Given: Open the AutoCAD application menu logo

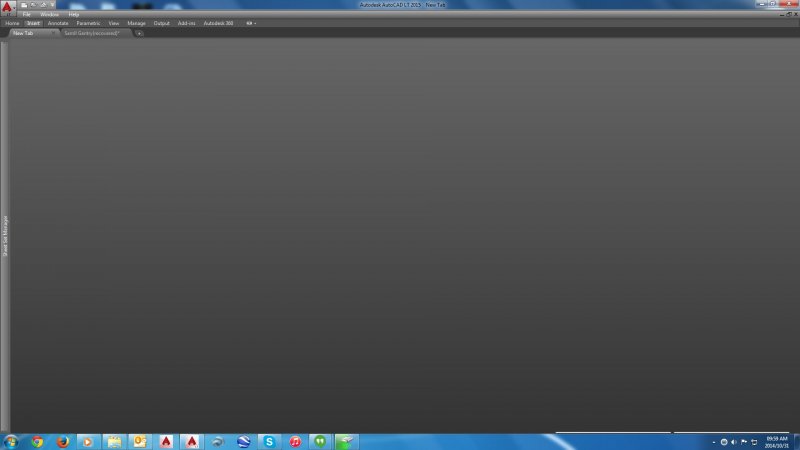Looking at the screenshot, I should pyautogui.click(x=7, y=6).
